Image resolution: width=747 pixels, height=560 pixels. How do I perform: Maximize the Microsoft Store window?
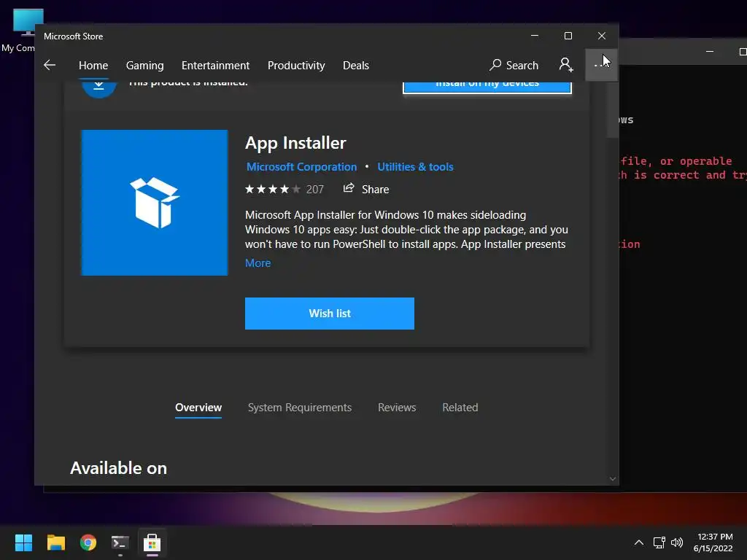click(568, 36)
